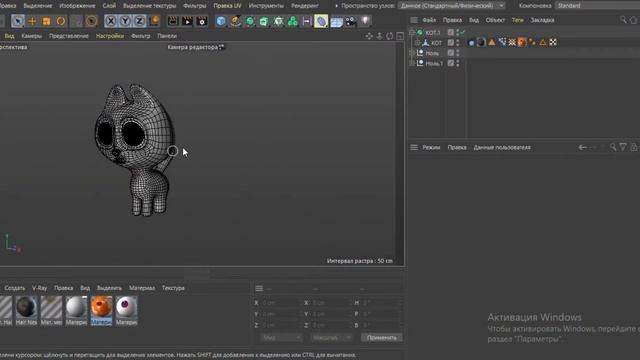Toggle layer checkbox for Ноль.1
This screenshot has width=640, height=360.
pyautogui.click(x=451, y=63)
